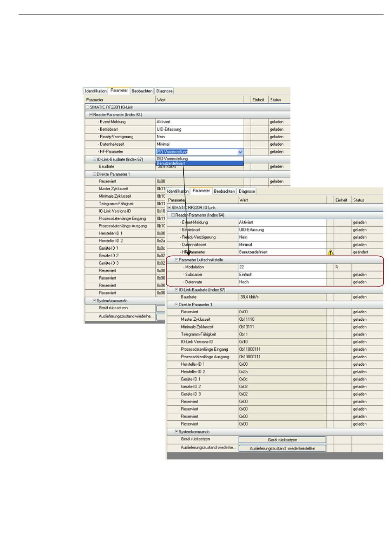Click the Event-Meldung value Aktiviert in back window

click(200, 122)
